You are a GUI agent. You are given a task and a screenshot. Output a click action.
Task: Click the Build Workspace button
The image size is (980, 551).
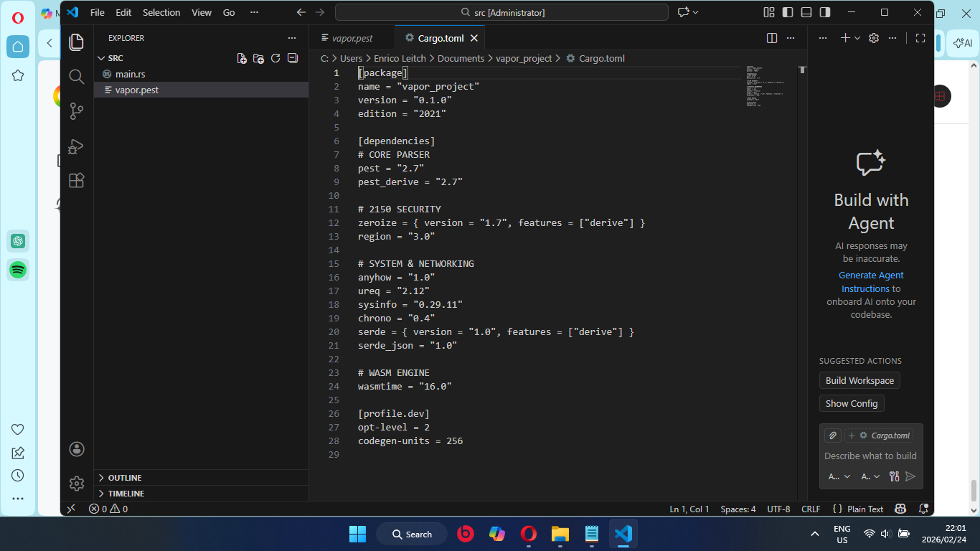(859, 380)
